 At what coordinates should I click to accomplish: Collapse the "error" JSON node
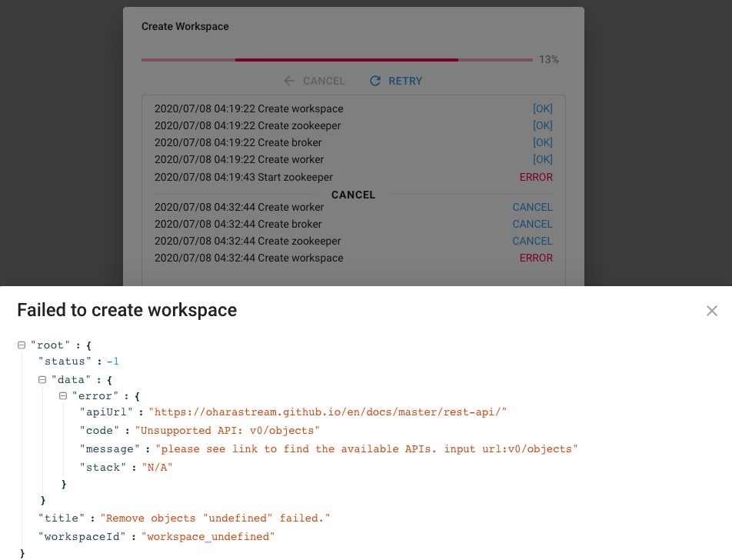click(x=63, y=396)
